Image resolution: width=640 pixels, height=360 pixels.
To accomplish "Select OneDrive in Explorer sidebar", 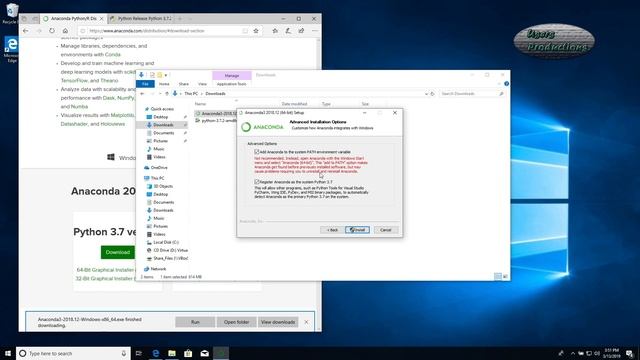I will [159, 168].
